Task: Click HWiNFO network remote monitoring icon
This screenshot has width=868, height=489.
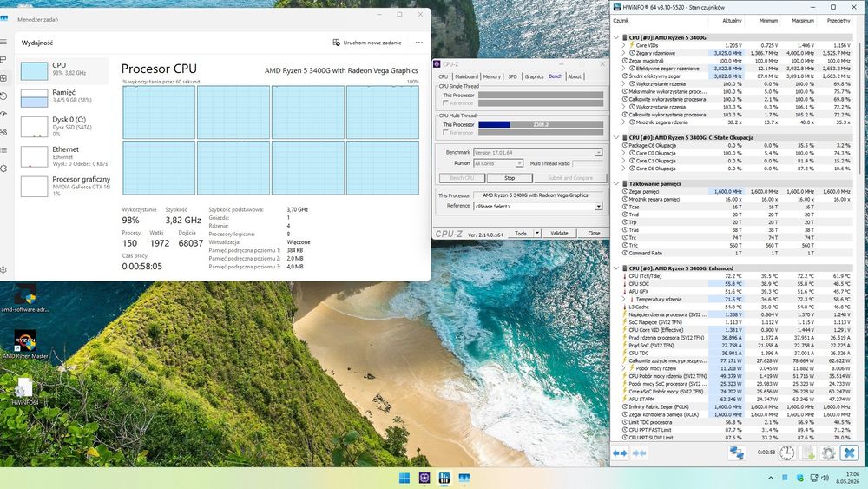Action: tap(736, 453)
